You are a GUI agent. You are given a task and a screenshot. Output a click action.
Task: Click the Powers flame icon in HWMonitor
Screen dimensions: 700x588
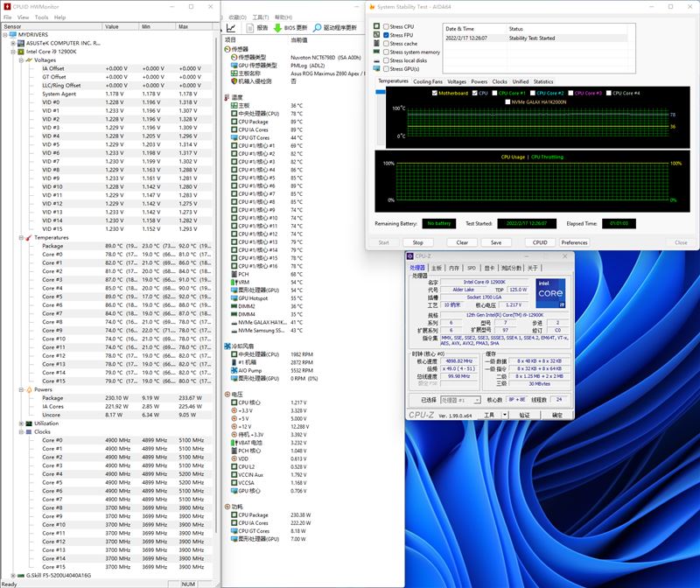pyautogui.click(x=29, y=389)
